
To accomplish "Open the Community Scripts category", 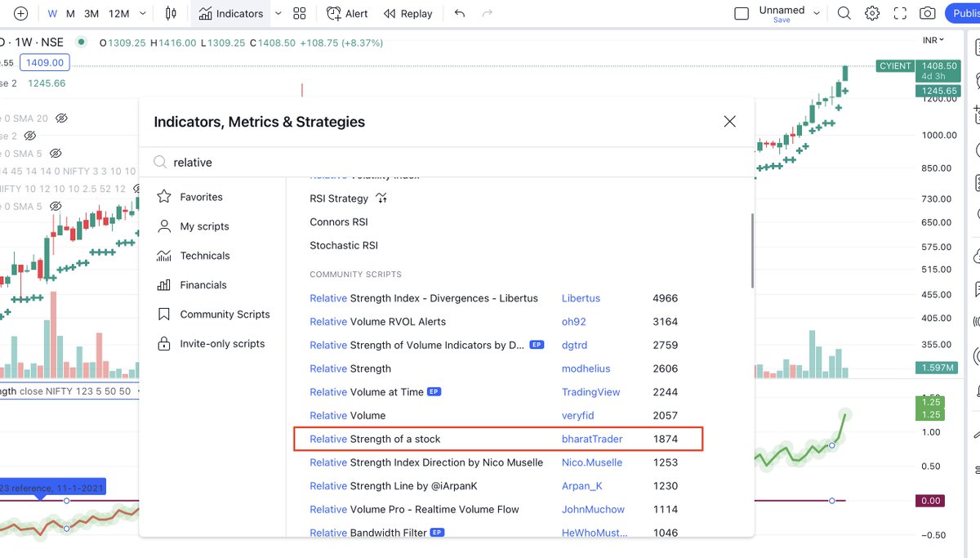I will pos(212,315).
